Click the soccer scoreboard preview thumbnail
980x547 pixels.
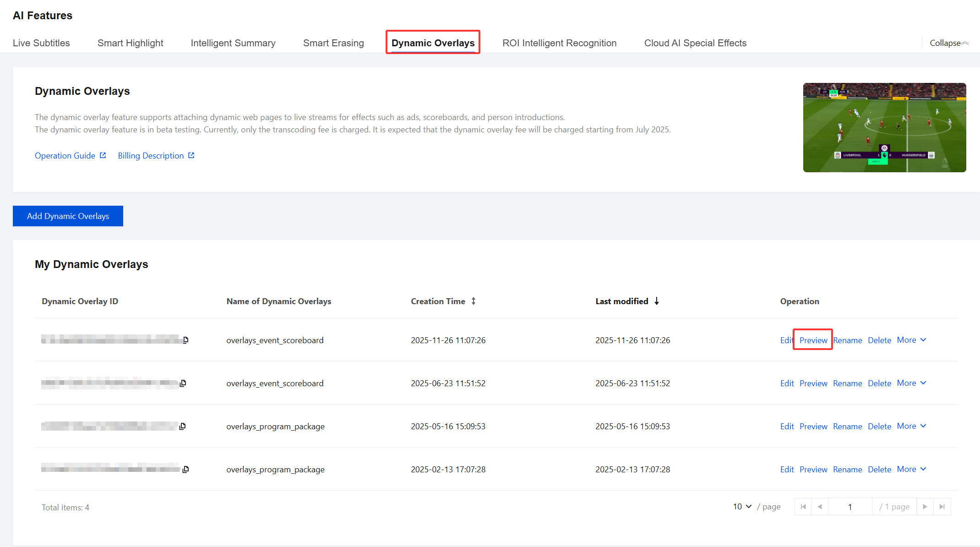click(x=884, y=127)
